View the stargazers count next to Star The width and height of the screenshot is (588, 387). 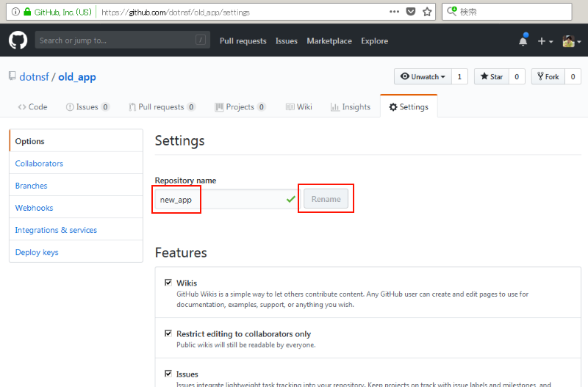[x=517, y=76]
